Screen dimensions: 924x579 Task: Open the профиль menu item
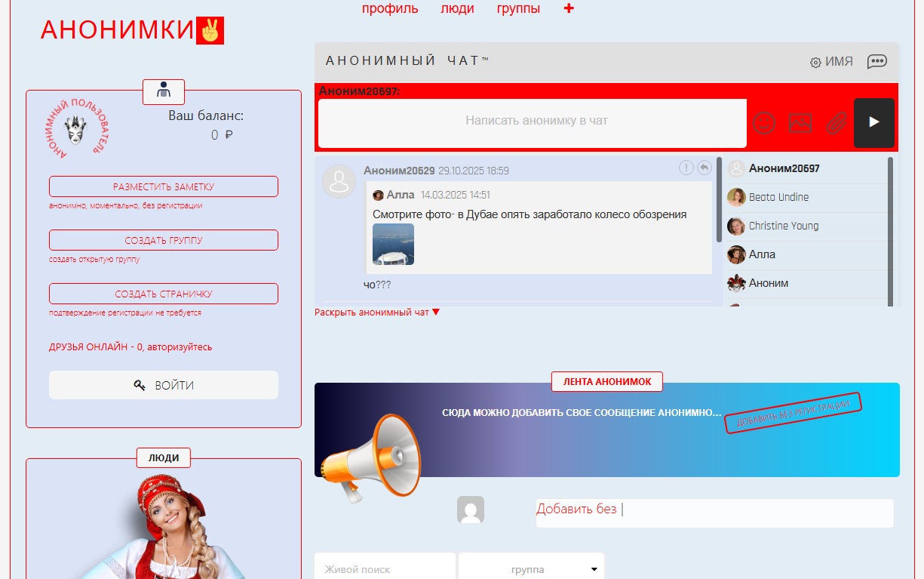tap(390, 9)
